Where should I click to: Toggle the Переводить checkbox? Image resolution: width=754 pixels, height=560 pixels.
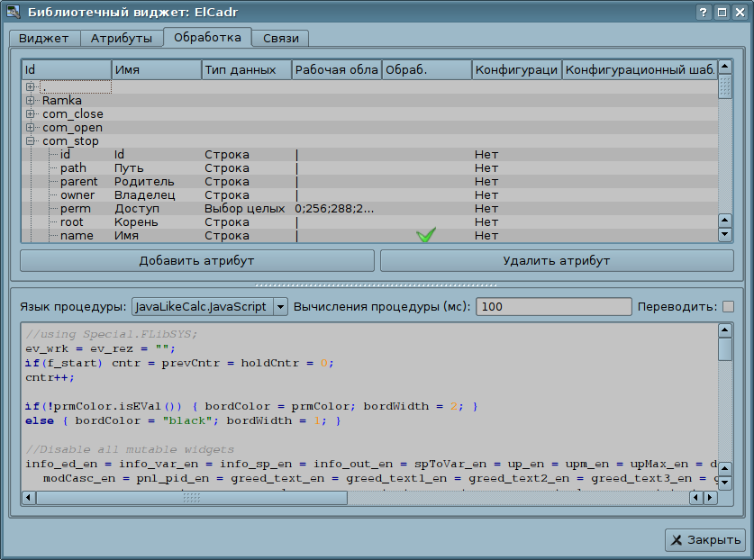point(728,307)
